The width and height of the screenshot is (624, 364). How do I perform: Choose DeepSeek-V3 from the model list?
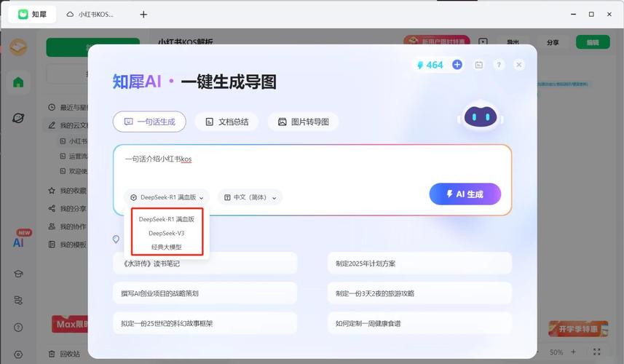[x=166, y=233]
